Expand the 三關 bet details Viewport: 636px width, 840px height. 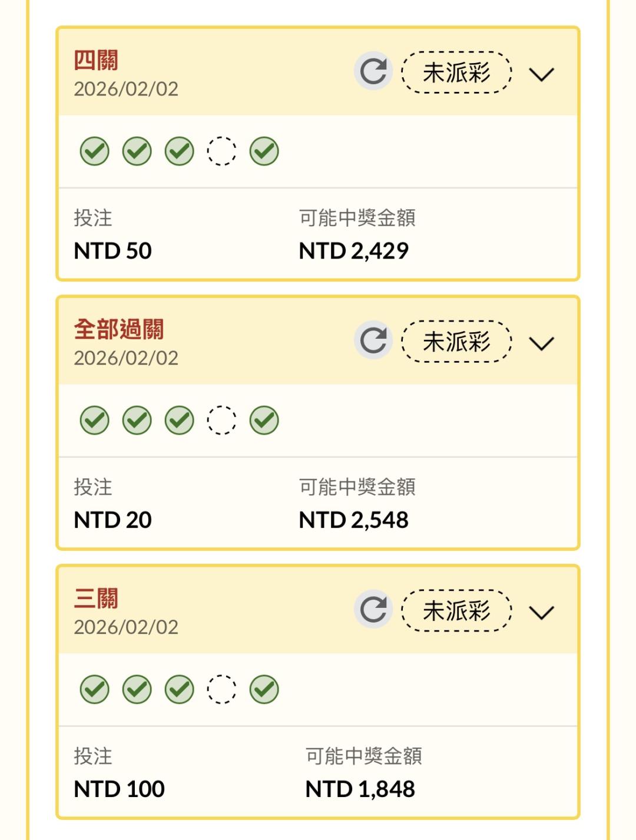click(541, 613)
